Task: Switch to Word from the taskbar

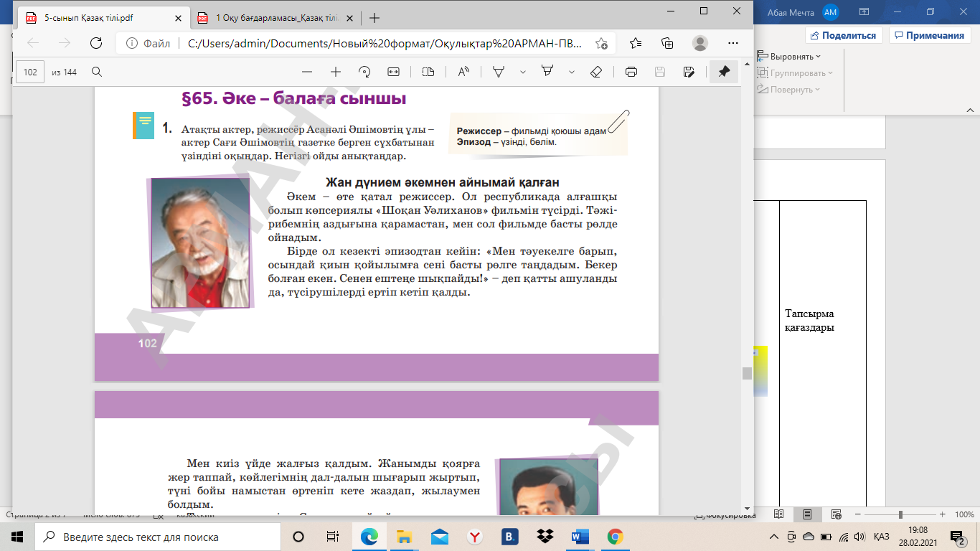Action: 580,537
